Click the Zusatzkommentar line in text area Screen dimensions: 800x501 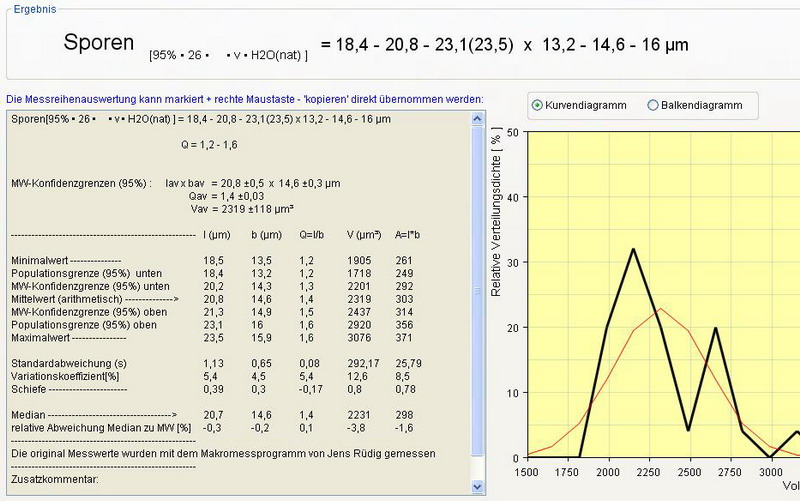[50, 481]
